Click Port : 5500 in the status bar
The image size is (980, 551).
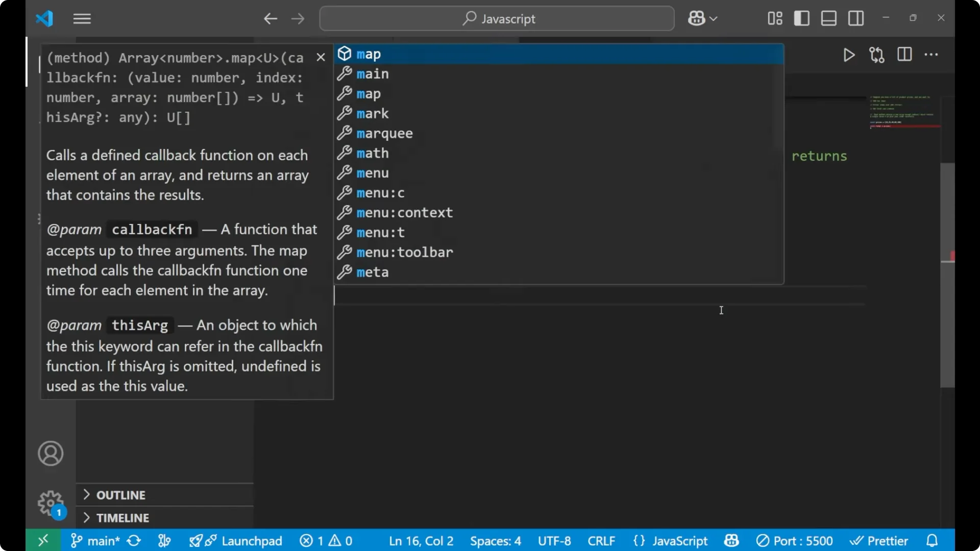[x=795, y=541]
